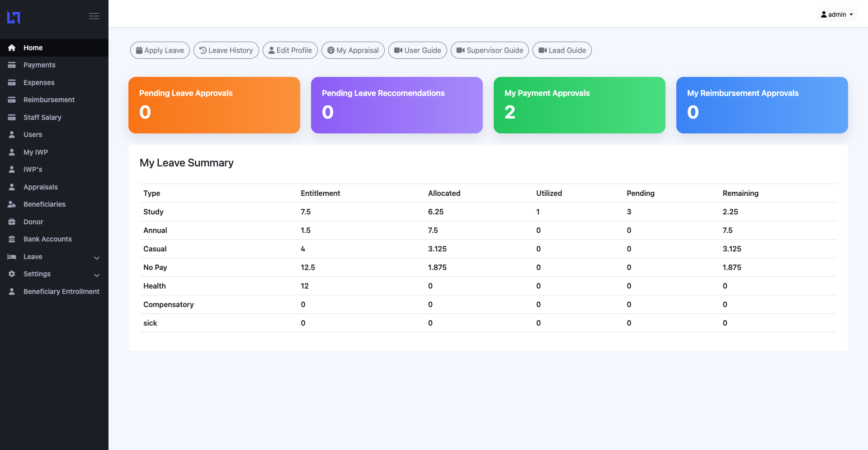The image size is (868, 450).
Task: Select the Donor icon in sidebar
Action: [12, 222]
